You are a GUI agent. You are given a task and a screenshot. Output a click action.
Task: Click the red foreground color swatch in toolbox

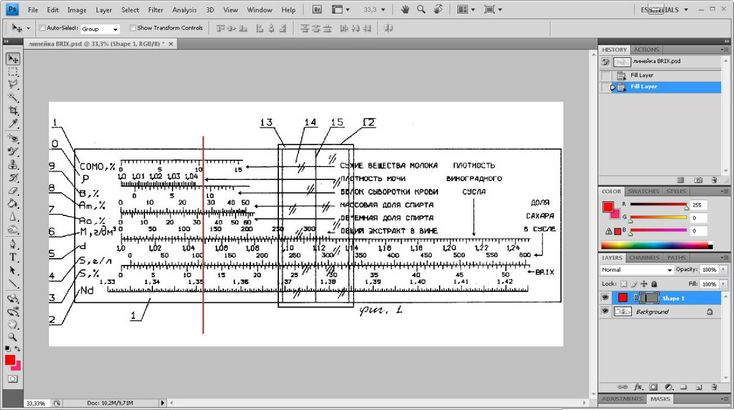(10, 358)
